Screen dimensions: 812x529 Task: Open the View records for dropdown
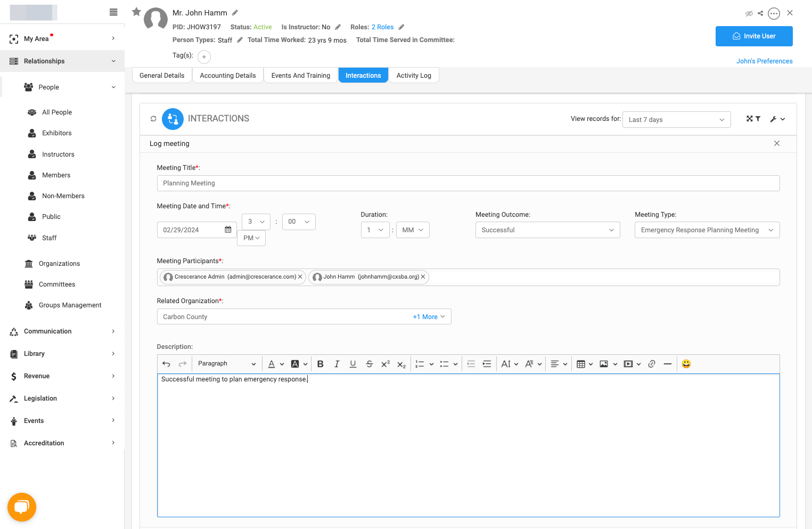tap(676, 120)
